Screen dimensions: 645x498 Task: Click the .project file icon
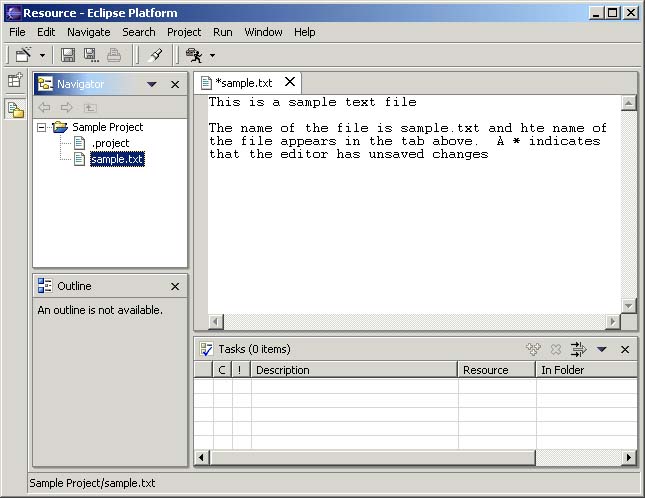[79, 143]
